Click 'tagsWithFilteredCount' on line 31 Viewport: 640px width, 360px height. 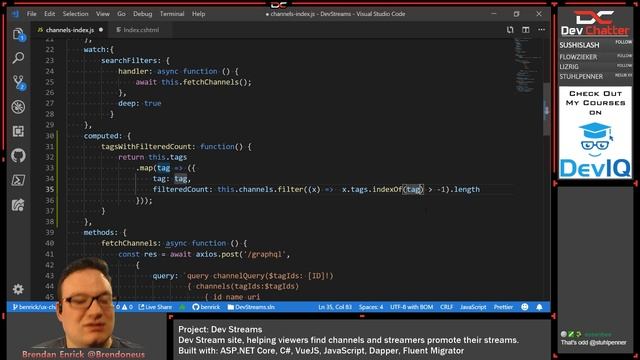[x=146, y=147]
